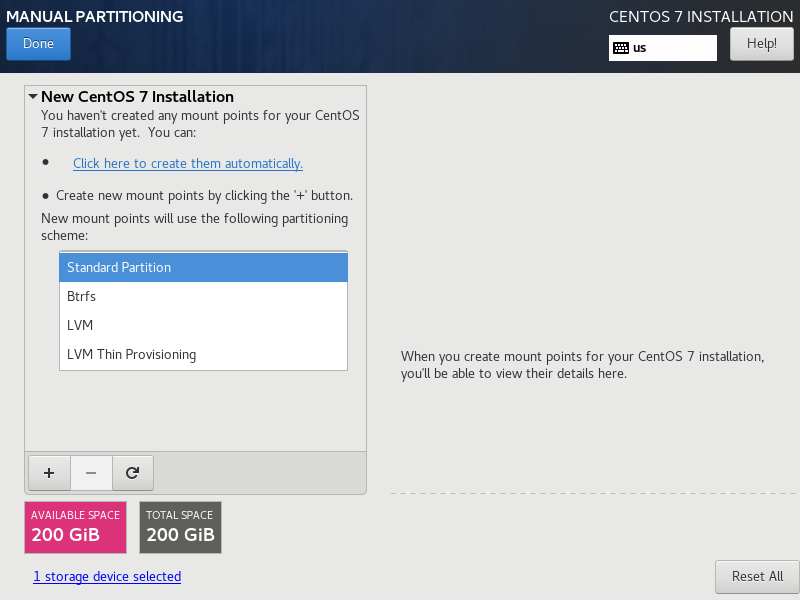The width and height of the screenshot is (800, 600).
Task: Click the reload storage configuration icon
Action: (x=132, y=472)
